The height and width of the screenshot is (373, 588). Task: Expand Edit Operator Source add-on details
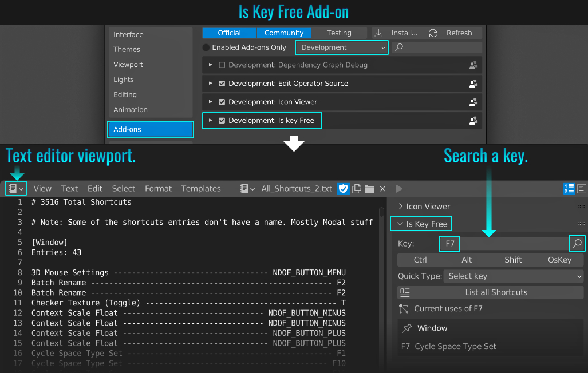210,83
